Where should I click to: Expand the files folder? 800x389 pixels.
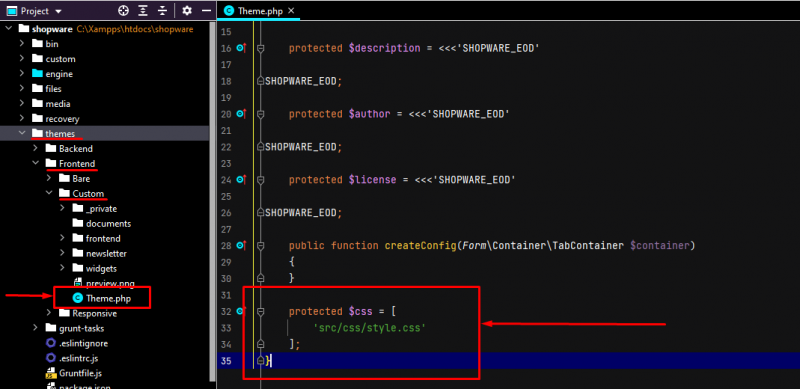click(21, 89)
